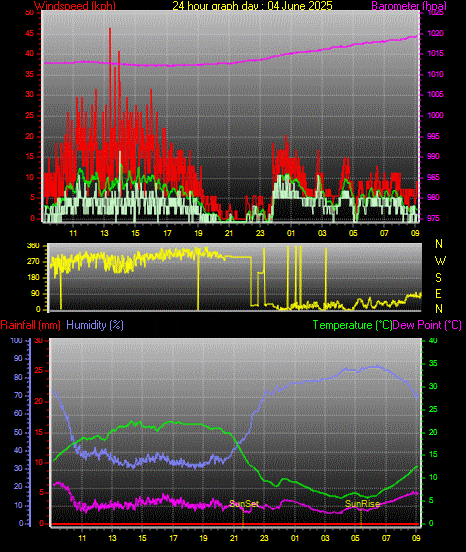Click the 100 humidity axis value

click(17, 340)
